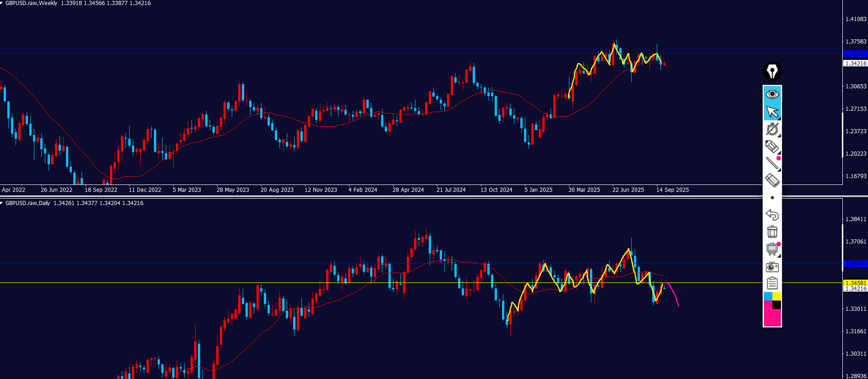
Task: Pick the cyan color swatch
Action: coord(768,296)
